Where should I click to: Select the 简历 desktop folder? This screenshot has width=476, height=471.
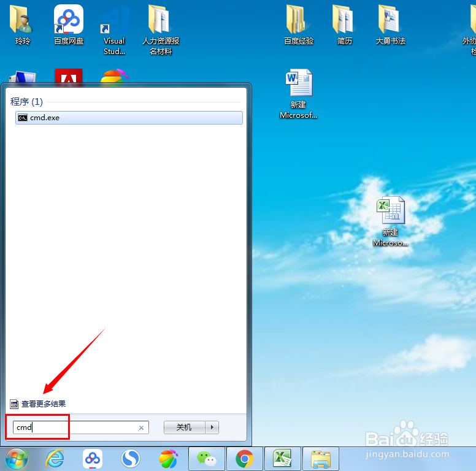coord(345,25)
